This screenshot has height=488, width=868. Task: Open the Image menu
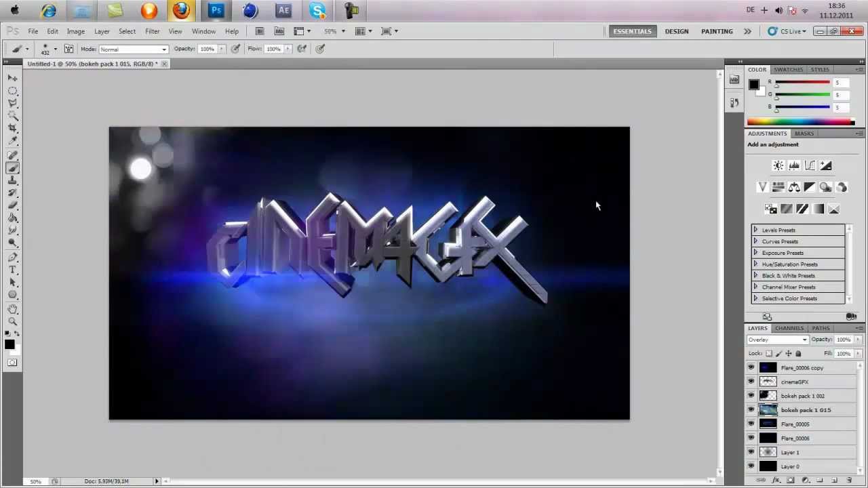75,31
